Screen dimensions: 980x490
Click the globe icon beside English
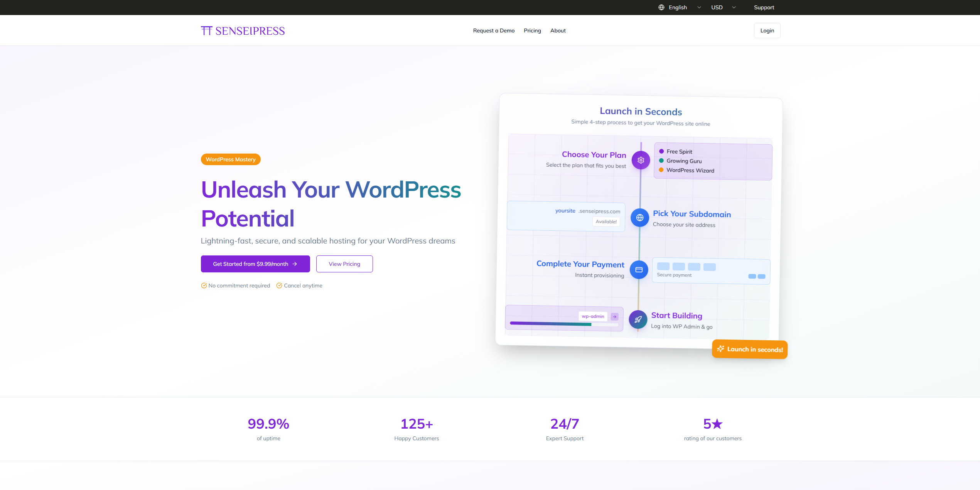pyautogui.click(x=661, y=7)
